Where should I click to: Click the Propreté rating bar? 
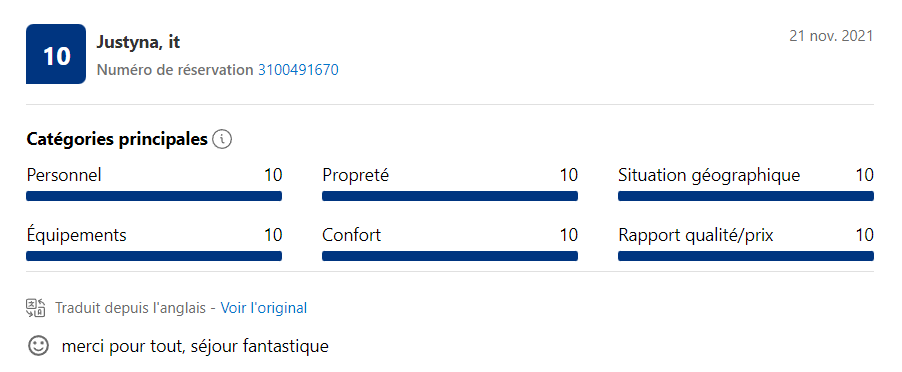click(x=450, y=196)
